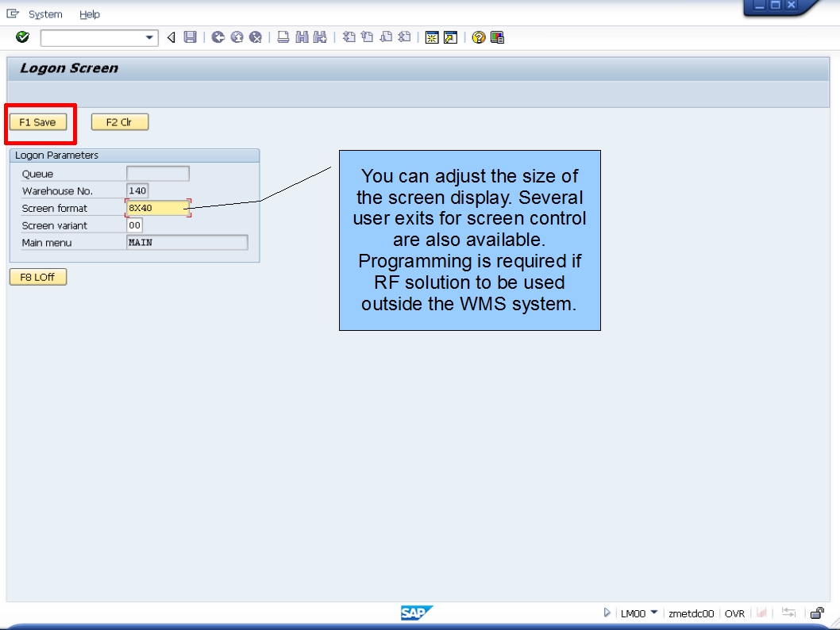Open the Help menu
This screenshot has width=840, height=630.
click(90, 13)
